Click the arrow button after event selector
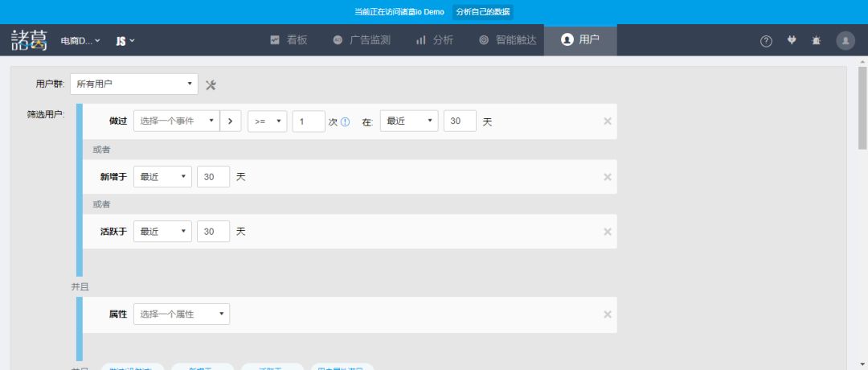868x370 pixels. [231, 121]
